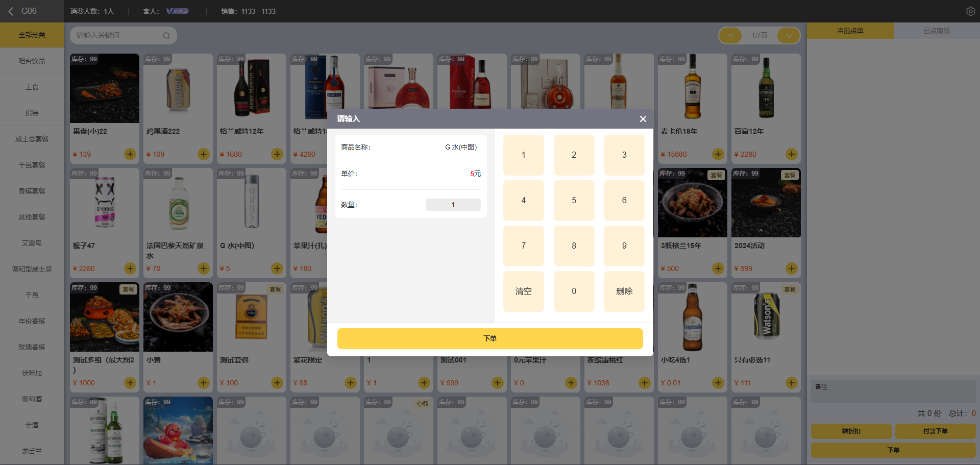Focus the 数量 quantity field
Image resolution: width=980 pixels, height=465 pixels.
click(453, 205)
